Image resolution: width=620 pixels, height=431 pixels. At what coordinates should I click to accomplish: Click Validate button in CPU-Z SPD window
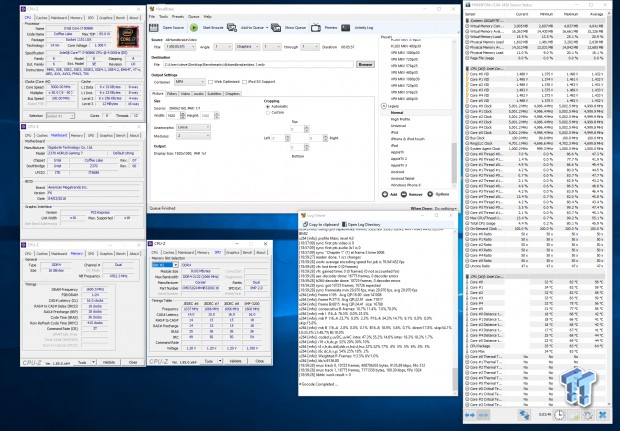point(235,361)
